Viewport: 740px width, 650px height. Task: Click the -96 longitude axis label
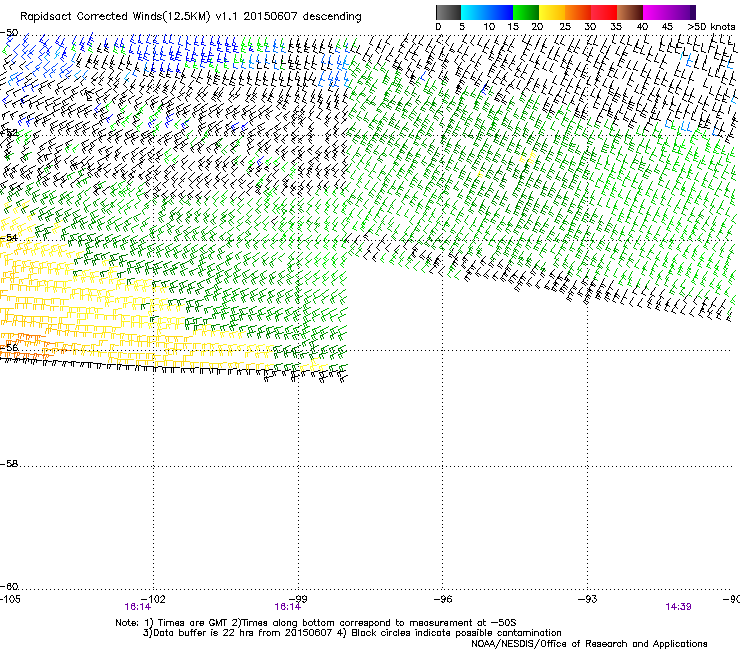point(443,599)
